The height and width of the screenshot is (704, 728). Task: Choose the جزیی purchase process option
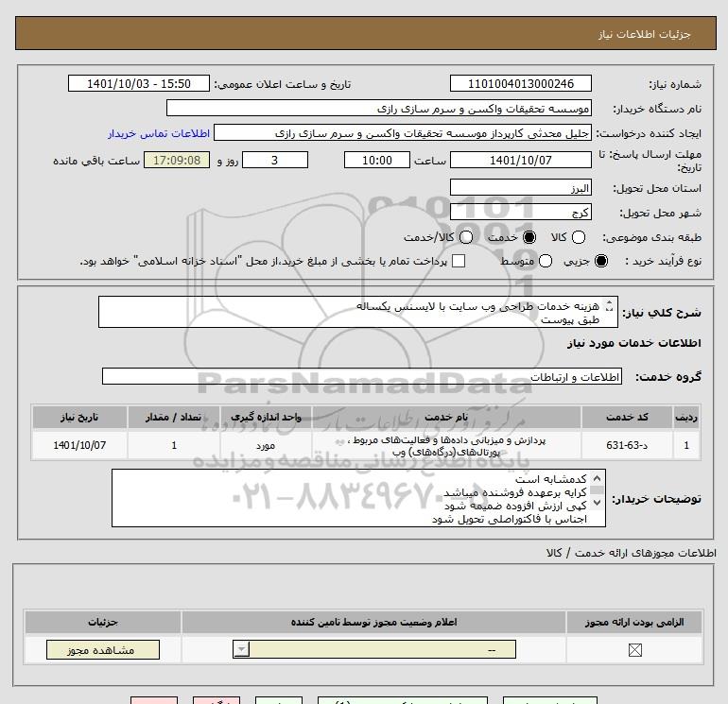pyautogui.click(x=601, y=261)
